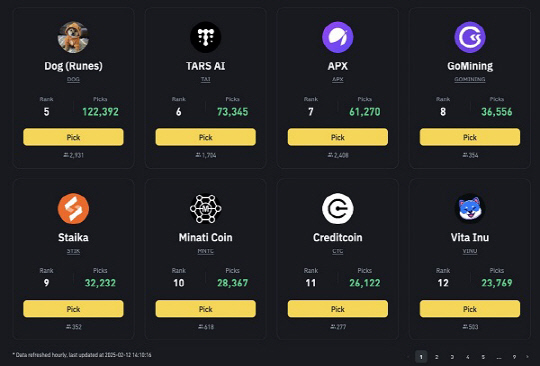540x366 pixels.
Task: Open the GOMINING ticker link
Action: coord(470,80)
